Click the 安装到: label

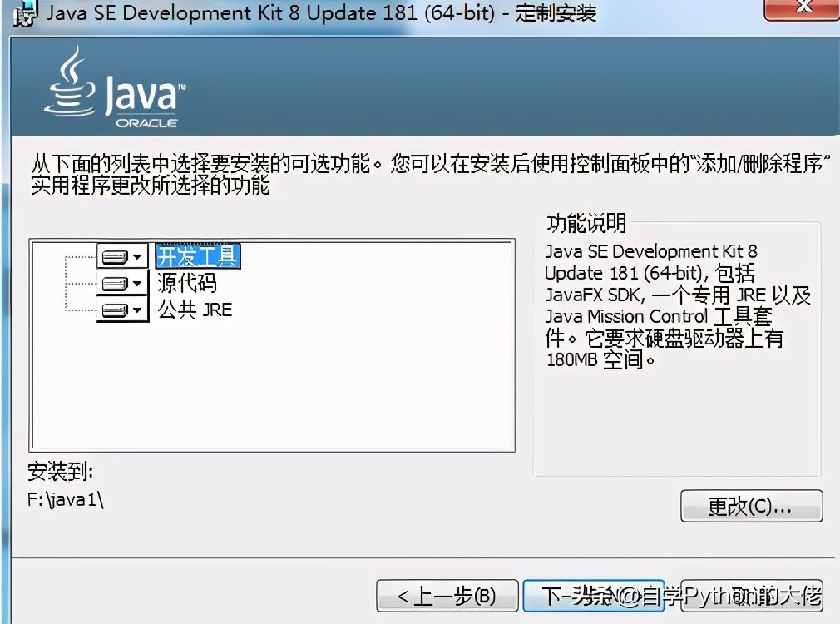[61, 472]
